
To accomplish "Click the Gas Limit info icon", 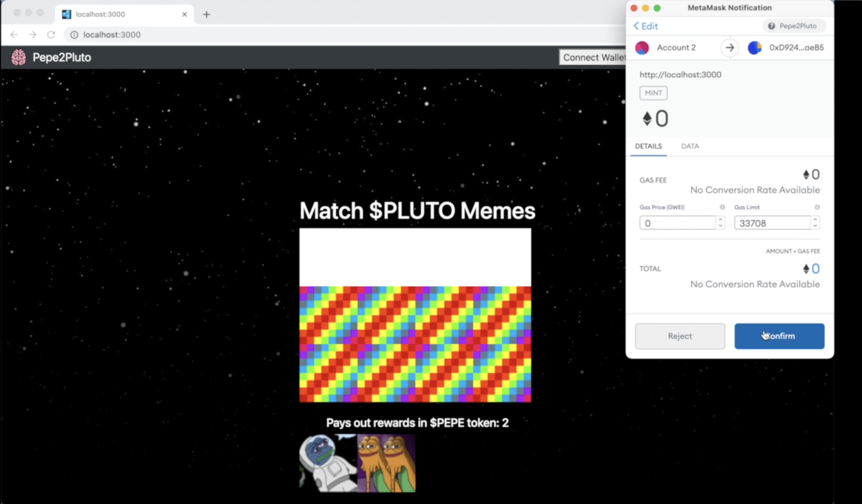I will 817,207.
